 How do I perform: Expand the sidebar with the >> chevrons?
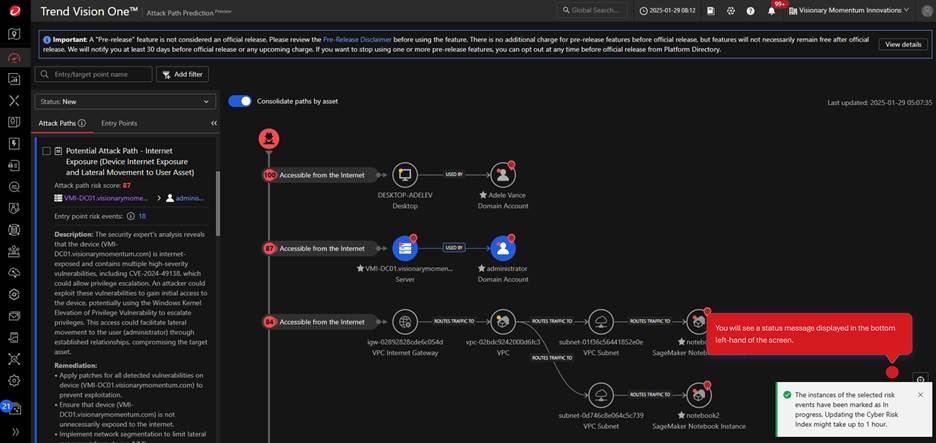pyautogui.click(x=15, y=431)
